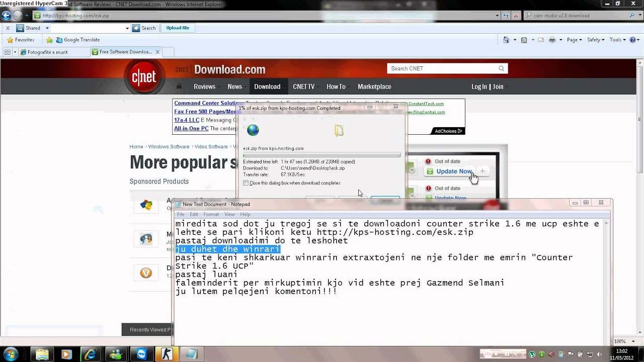Close the 4shared toolbar with the X
Viewport: 644px width, 362px height.
(8, 28)
